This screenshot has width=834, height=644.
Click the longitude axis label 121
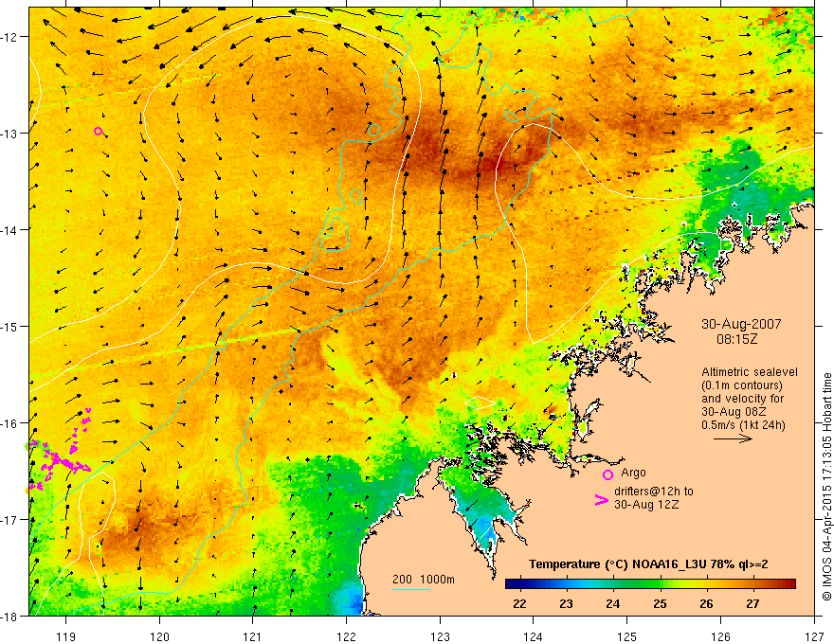(253, 636)
